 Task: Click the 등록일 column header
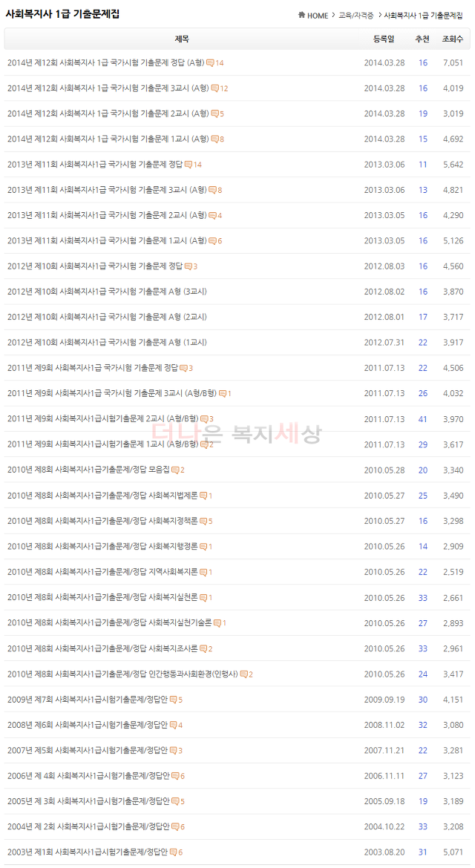pyautogui.click(x=384, y=39)
